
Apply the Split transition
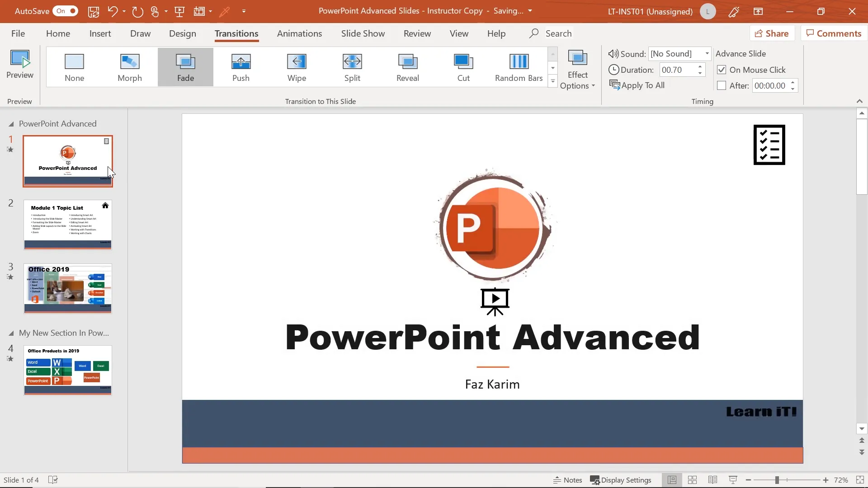click(x=352, y=67)
